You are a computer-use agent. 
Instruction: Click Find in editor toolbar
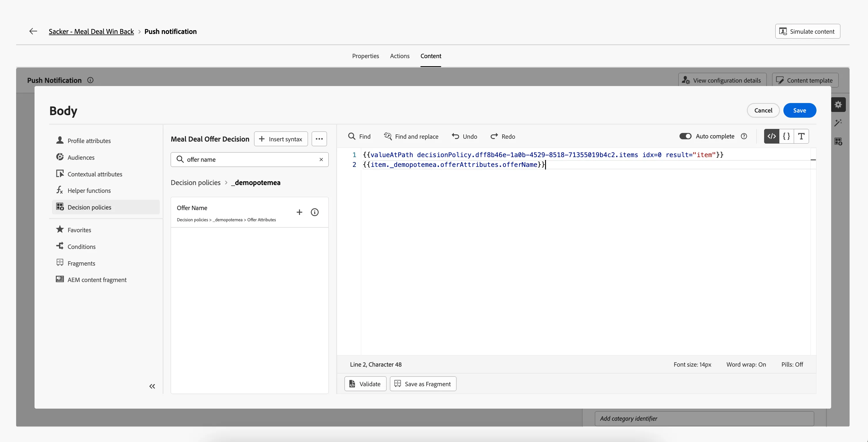click(x=359, y=136)
